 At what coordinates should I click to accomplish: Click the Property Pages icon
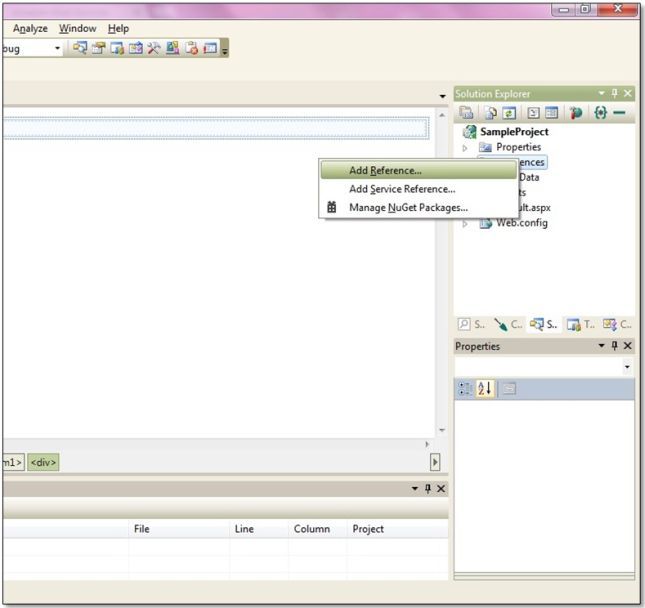tap(509, 388)
